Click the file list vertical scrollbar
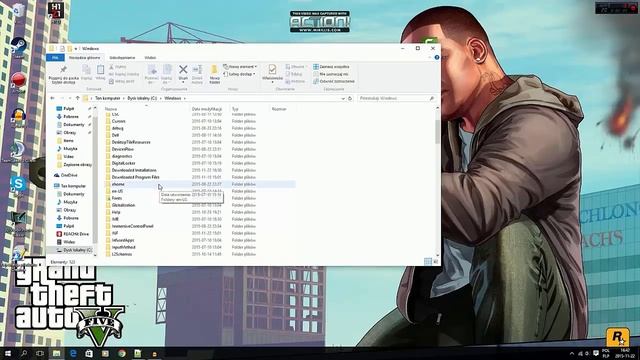 pyautogui.click(x=438, y=132)
